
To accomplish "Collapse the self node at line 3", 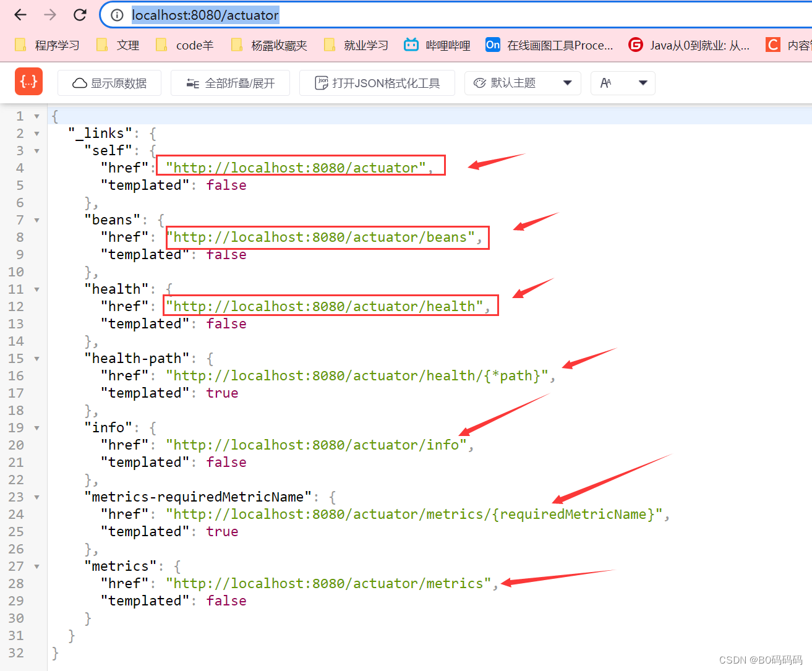I will (x=36, y=151).
